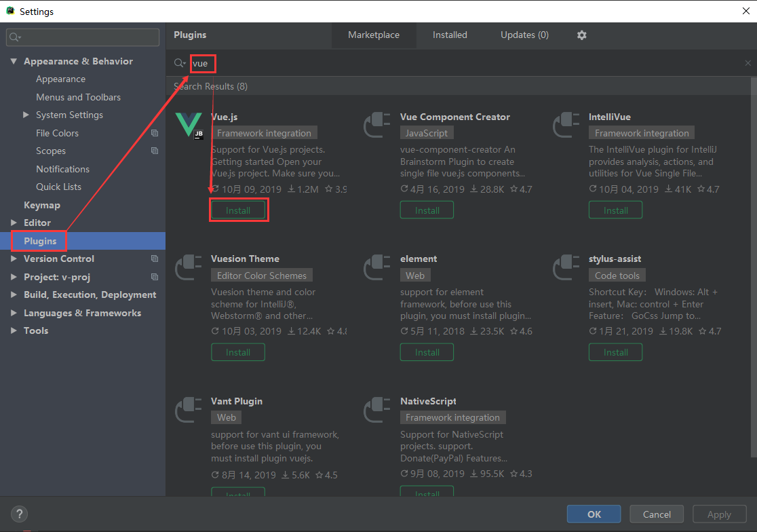Viewport: 757px width, 532px height.
Task: Open the IntelliVue plugin title
Action: tap(609, 117)
